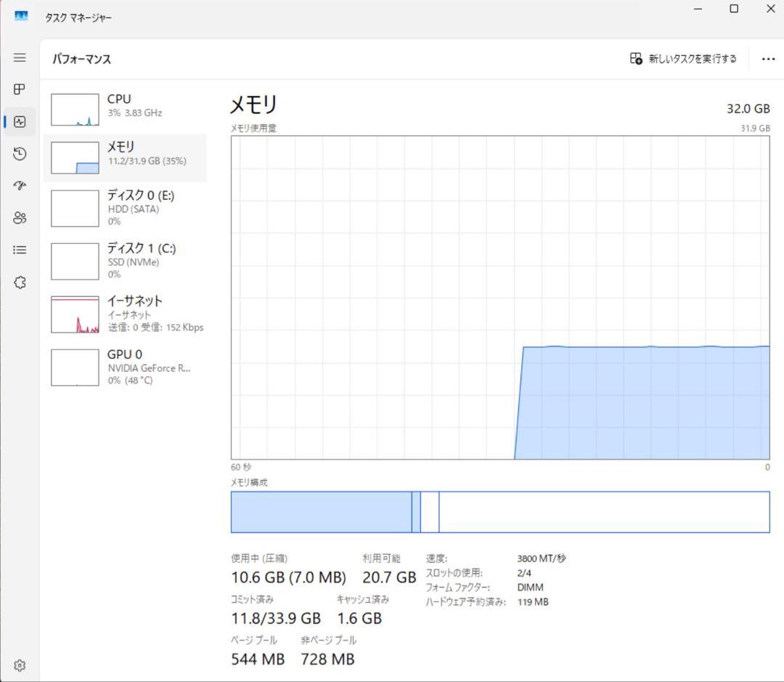Select the CPU performance entry
Image resolution: width=784 pixels, height=682 pixels.
(x=125, y=110)
